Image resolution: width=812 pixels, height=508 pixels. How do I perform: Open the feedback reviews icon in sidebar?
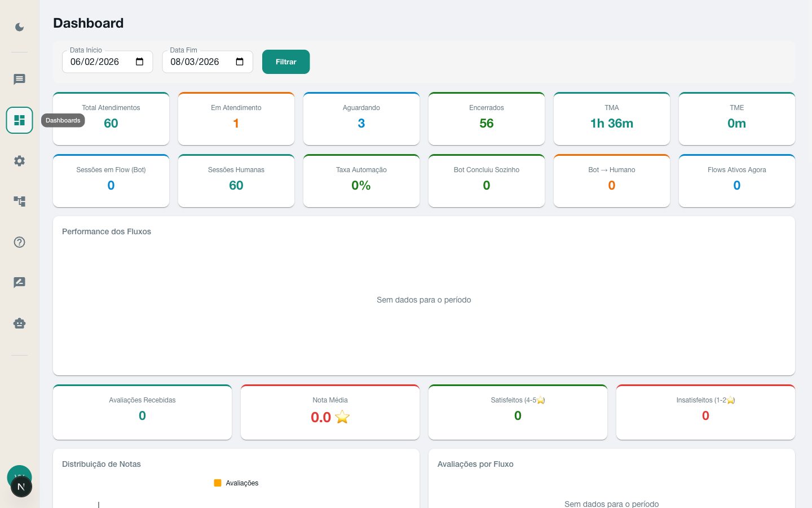[x=19, y=282]
